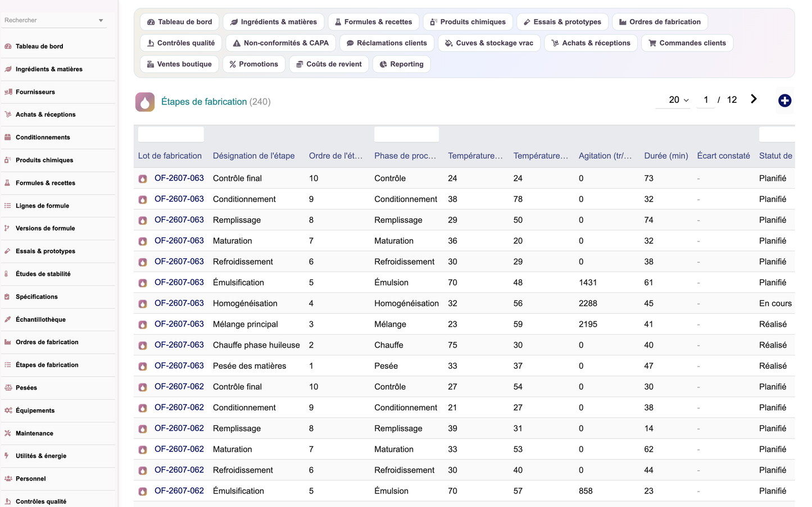Click the blue plus icon to add a step
812x507 pixels.
pyautogui.click(x=784, y=101)
